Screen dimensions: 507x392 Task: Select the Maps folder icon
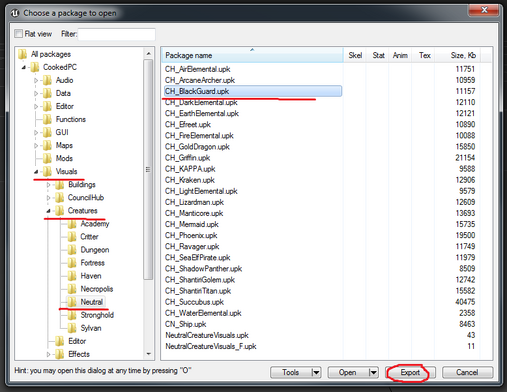[x=48, y=145]
